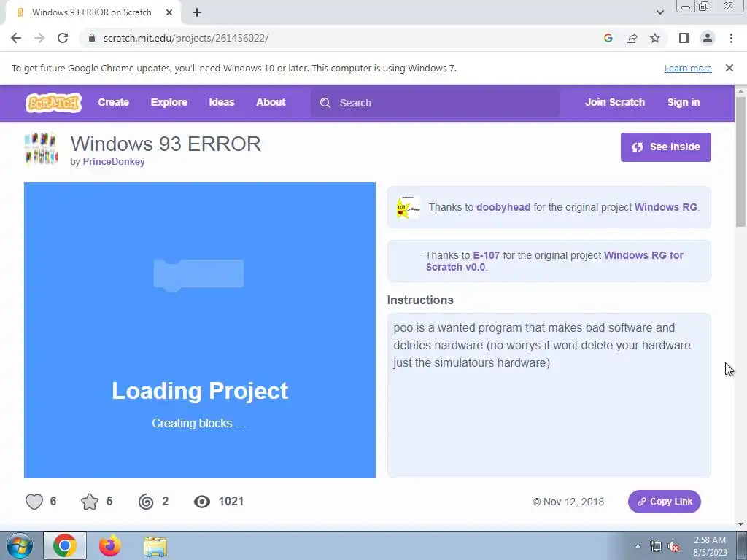Screen dimensions: 747x560
Task: Open doobyhead profile link
Action: (503, 207)
